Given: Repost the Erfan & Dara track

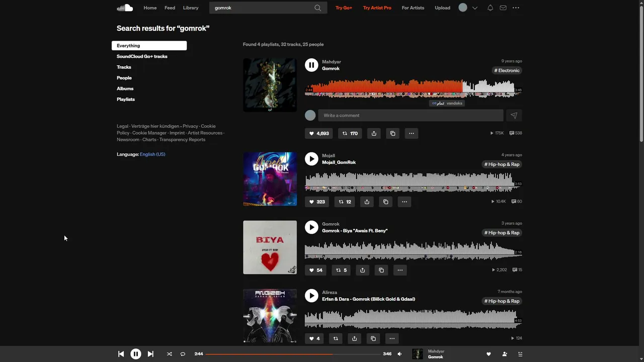Looking at the screenshot, I should click(x=336, y=338).
